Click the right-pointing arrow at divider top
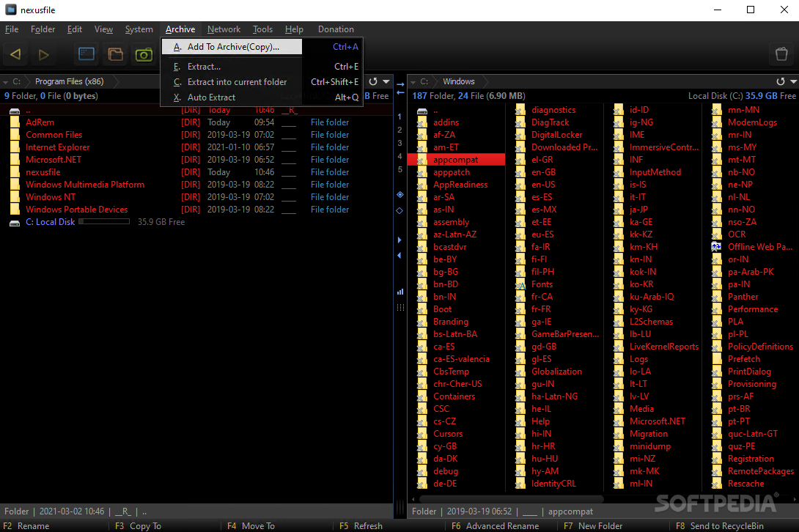799x532 pixels. 400,84
